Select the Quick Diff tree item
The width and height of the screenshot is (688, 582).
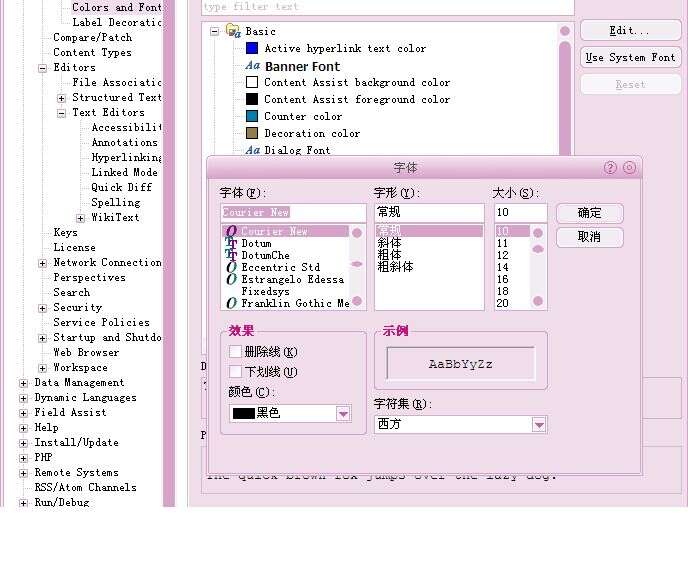[122, 187]
